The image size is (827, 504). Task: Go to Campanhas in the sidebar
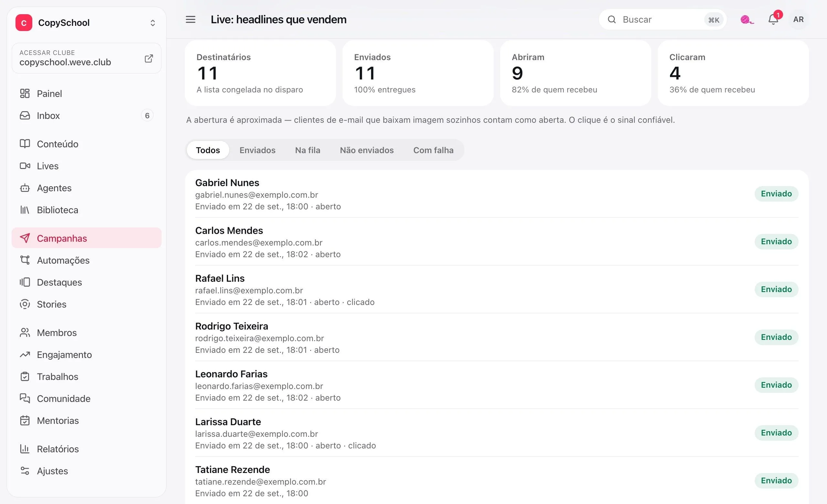(x=87, y=238)
